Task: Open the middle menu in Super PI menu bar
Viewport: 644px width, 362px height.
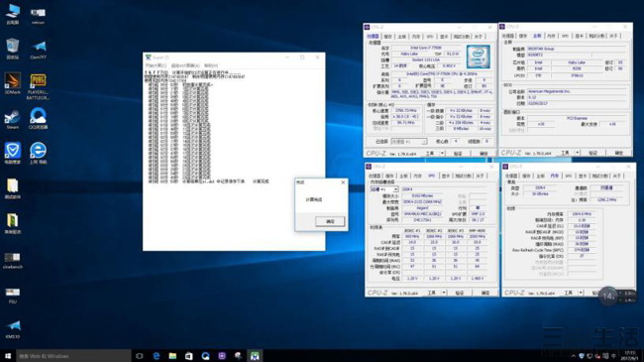Action: pos(185,65)
